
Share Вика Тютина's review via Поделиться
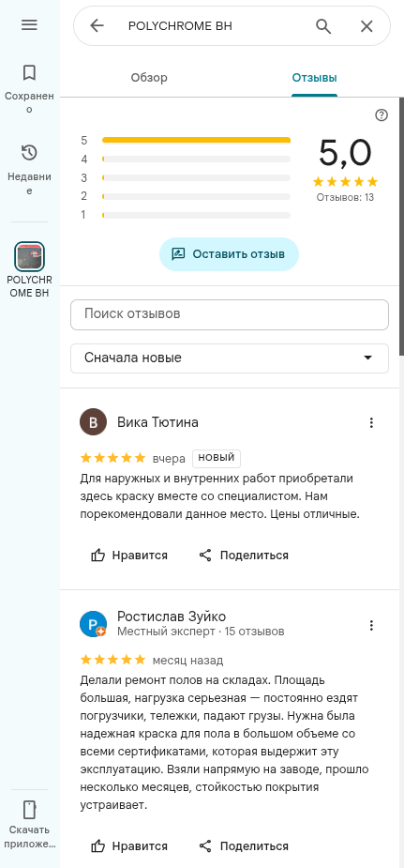(244, 556)
